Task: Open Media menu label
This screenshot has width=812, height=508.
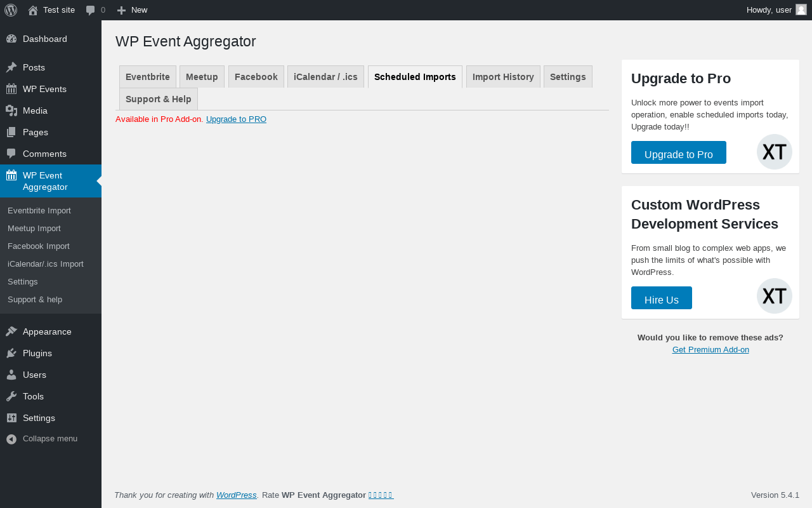Action: [36, 110]
